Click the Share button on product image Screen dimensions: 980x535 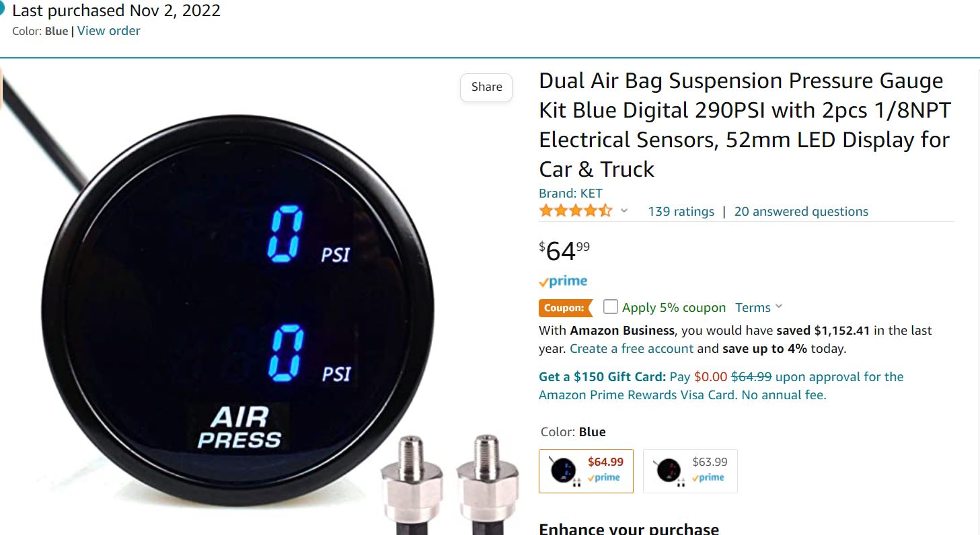(486, 87)
